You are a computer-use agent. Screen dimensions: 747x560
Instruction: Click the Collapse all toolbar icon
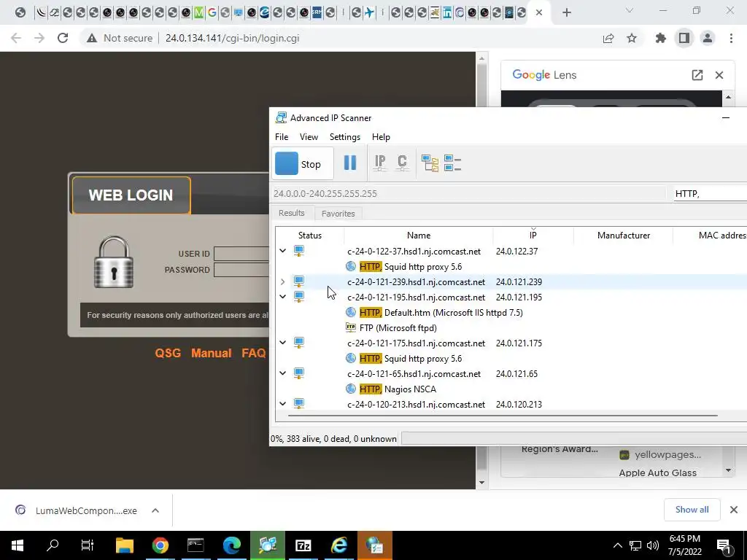click(452, 163)
